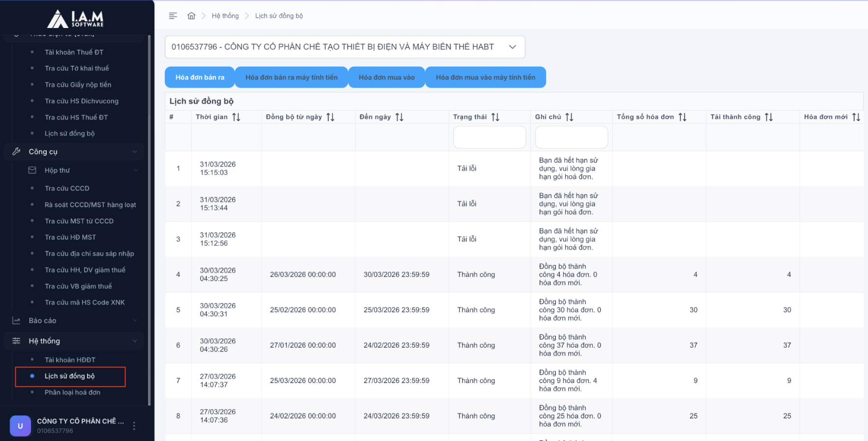Click the Ghi chú filter field
Screen dimensions: 868x441
(571, 137)
